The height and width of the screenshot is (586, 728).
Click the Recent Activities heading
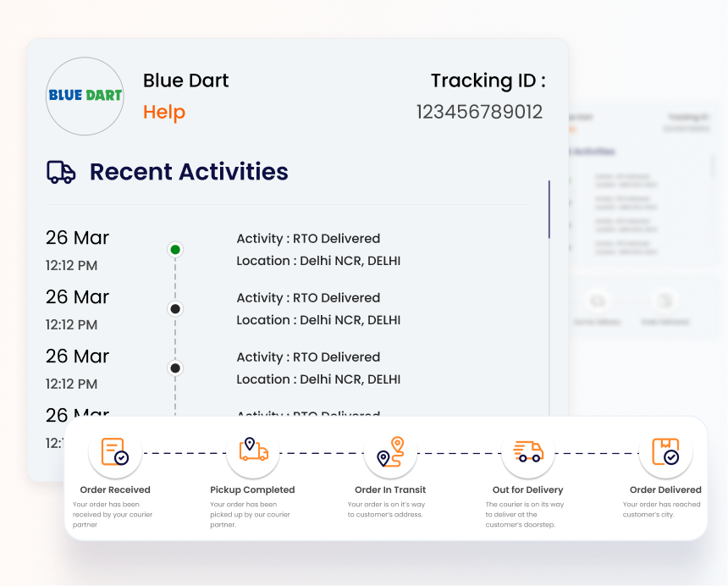189,172
